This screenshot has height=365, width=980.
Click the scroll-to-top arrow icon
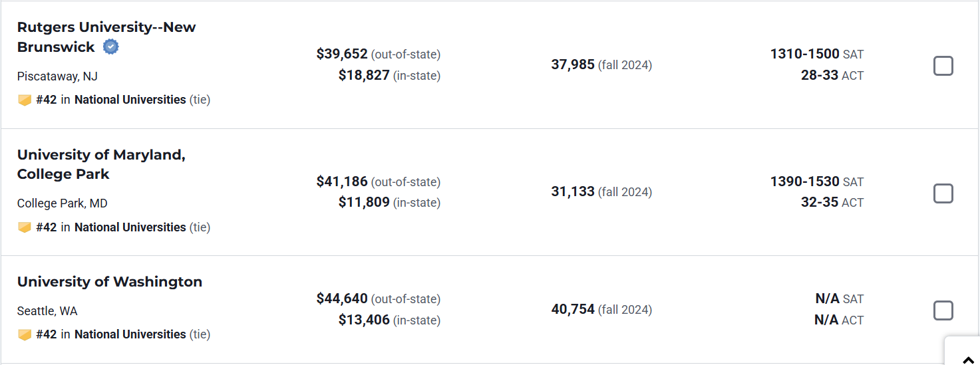click(x=969, y=360)
